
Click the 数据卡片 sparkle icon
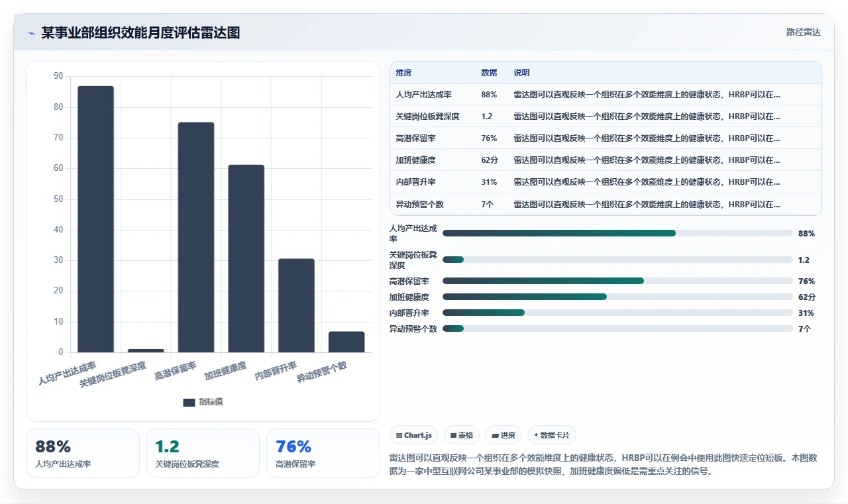pyautogui.click(x=536, y=435)
